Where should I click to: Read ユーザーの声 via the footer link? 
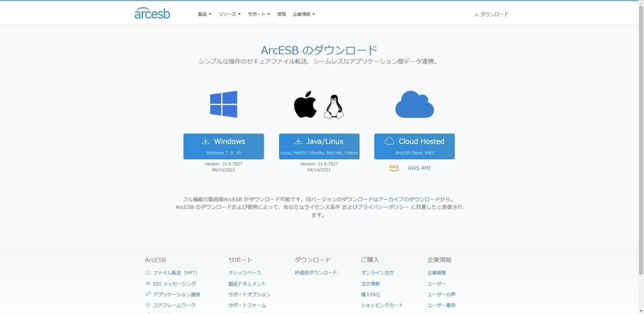coord(442,294)
